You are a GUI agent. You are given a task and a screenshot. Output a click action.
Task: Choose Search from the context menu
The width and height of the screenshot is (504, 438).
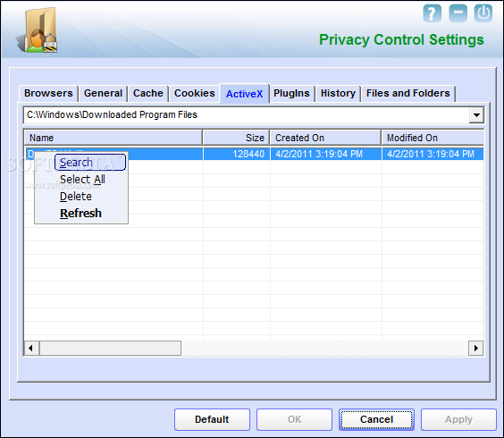(90, 163)
